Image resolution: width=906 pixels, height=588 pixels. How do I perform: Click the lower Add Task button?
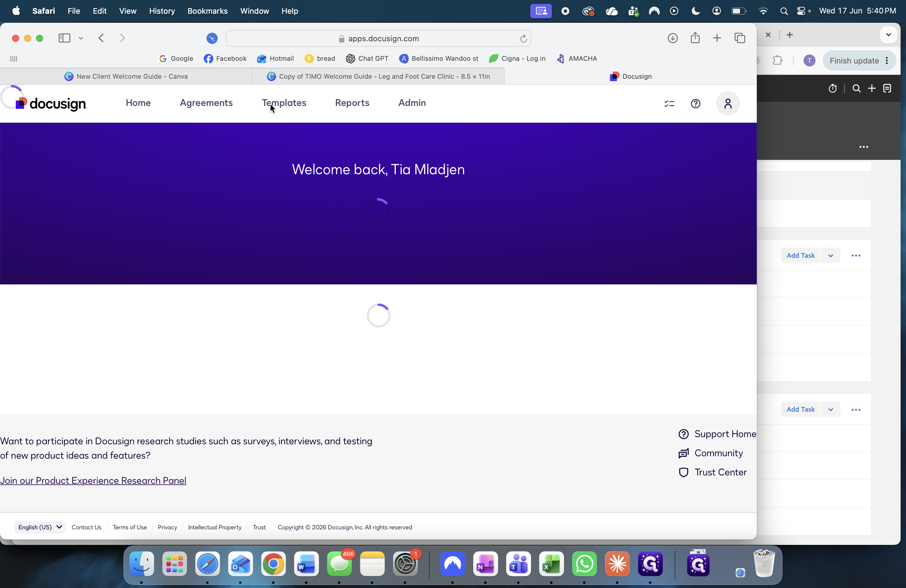[801, 409]
